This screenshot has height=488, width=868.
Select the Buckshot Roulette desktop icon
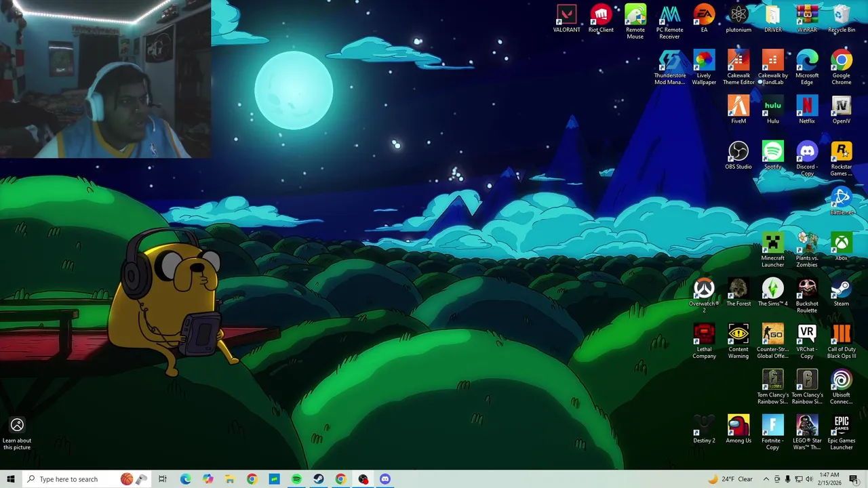pos(807,296)
